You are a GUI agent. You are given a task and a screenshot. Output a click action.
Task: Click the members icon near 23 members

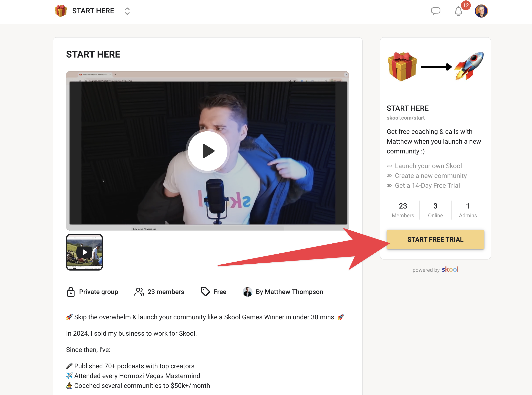(x=139, y=292)
